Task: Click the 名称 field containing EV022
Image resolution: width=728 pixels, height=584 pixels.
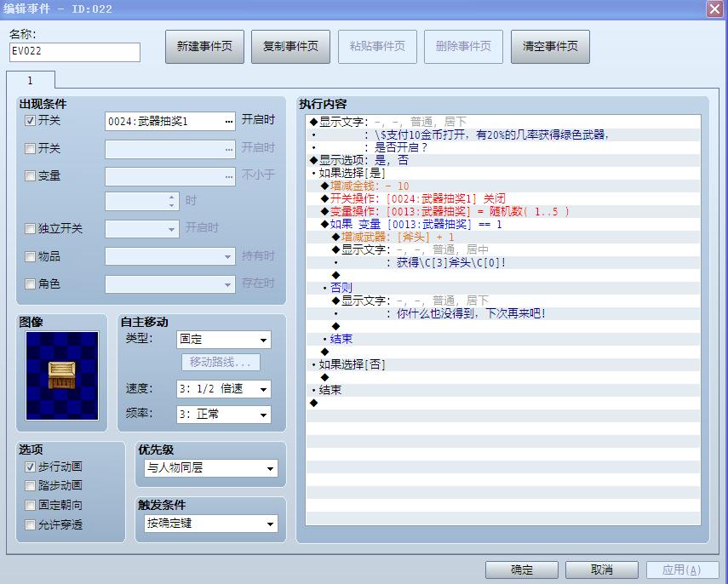Action: 75,52
